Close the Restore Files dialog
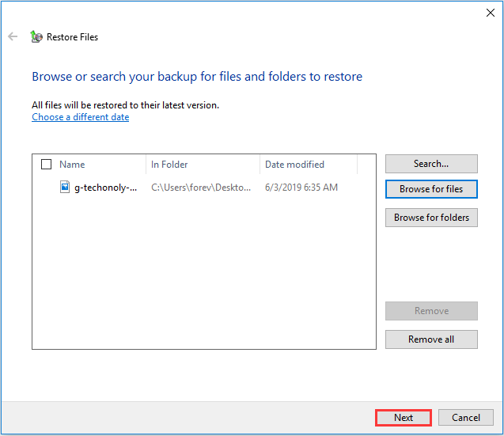The height and width of the screenshot is (436, 504). pyautogui.click(x=490, y=13)
